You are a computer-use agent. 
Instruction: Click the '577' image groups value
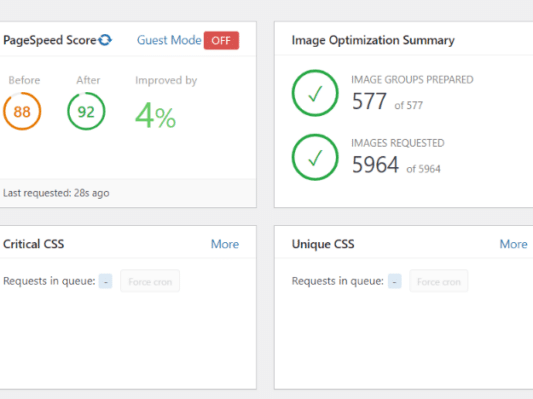coord(369,101)
